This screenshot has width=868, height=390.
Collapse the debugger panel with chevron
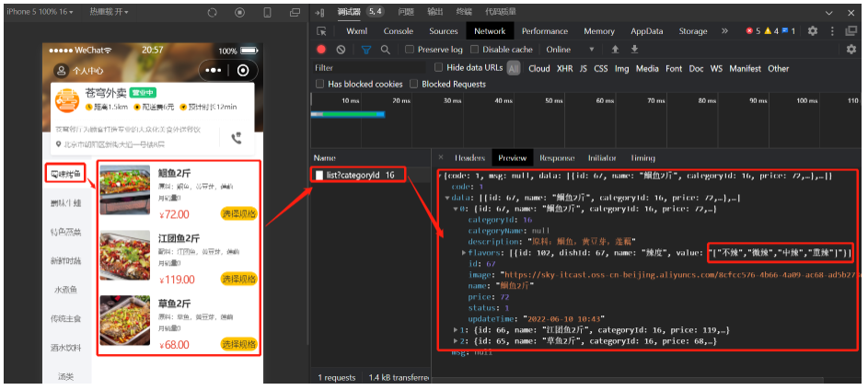point(828,13)
